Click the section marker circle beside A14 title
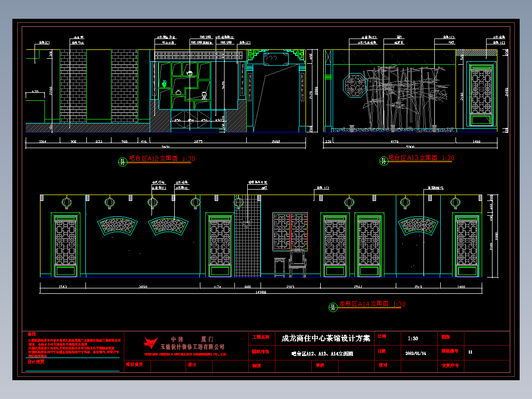 click(x=333, y=307)
